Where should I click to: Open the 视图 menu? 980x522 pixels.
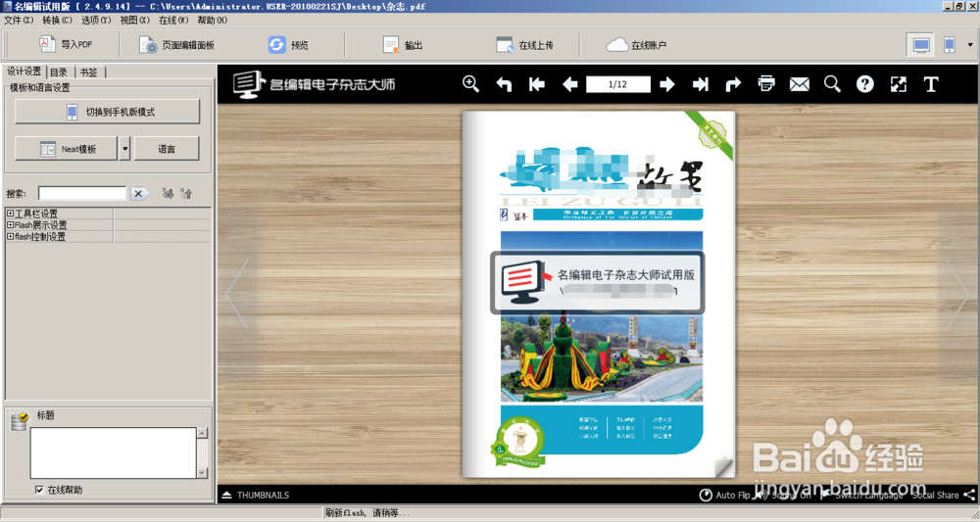click(134, 20)
